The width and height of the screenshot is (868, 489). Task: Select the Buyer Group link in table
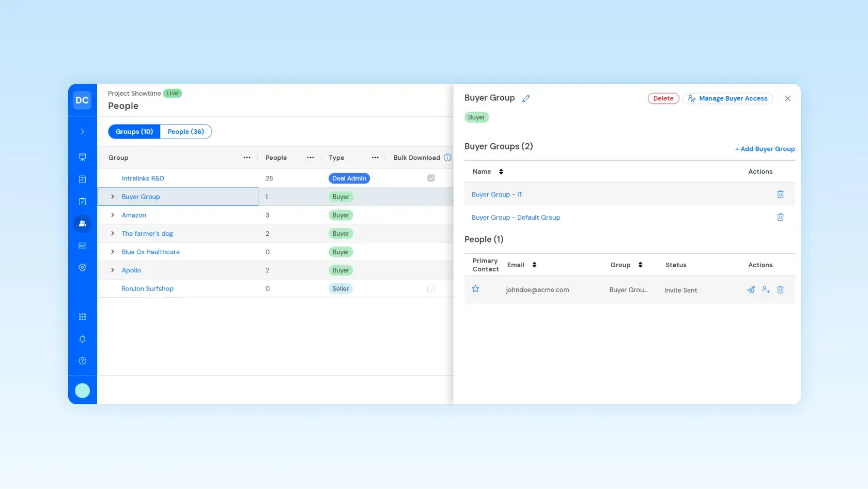(141, 197)
